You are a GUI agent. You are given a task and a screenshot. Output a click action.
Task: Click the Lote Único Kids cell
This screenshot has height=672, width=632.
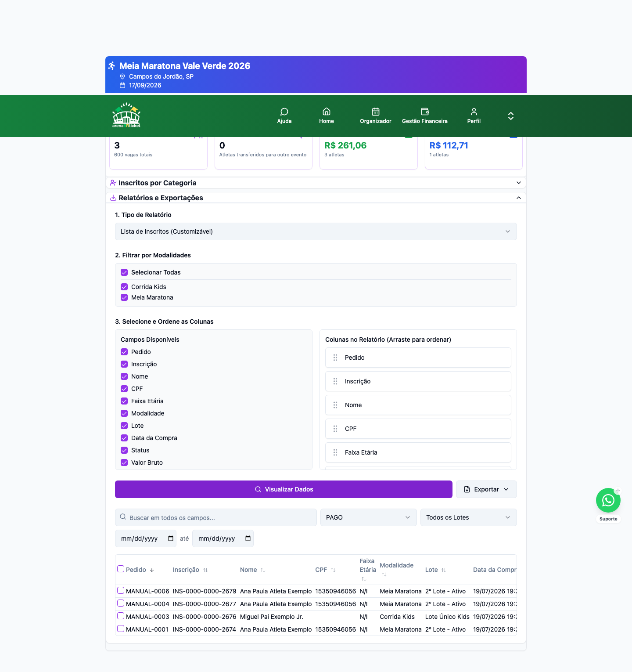447,617
